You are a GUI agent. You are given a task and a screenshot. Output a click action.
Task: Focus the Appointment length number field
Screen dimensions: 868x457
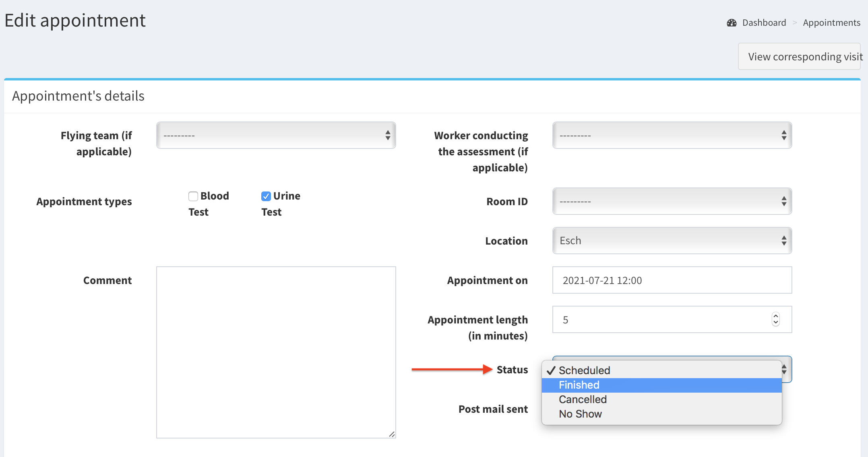coord(660,320)
